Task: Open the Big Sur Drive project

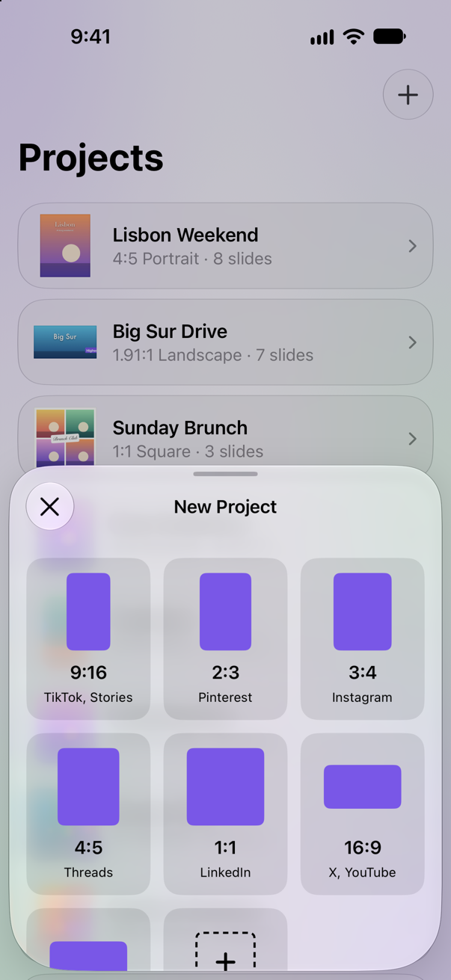Action: coord(225,342)
